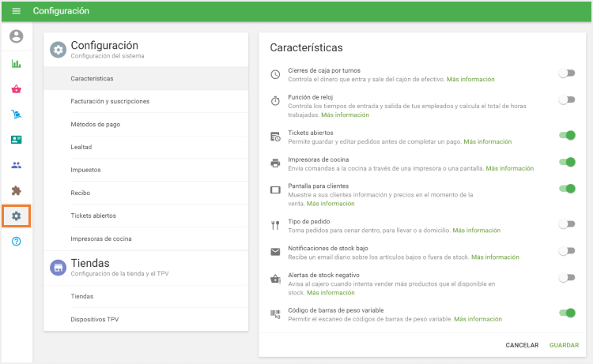Open the settings gear icon in sidebar

pos(17,216)
